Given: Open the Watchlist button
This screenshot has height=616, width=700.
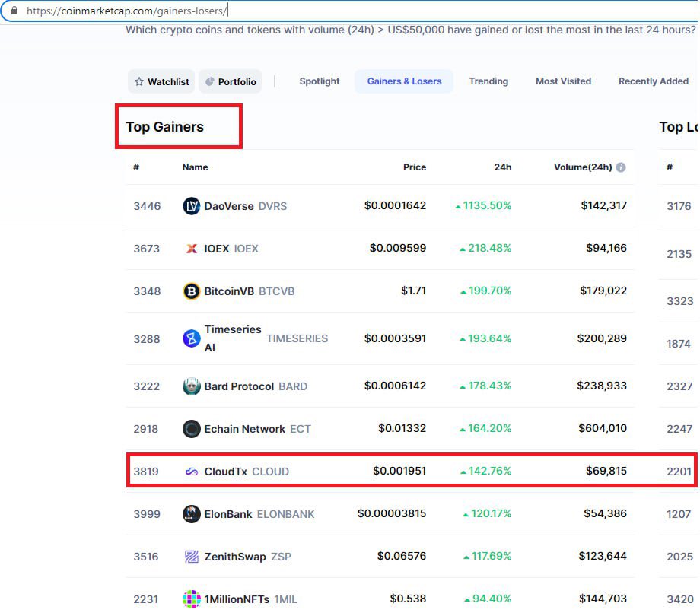Looking at the screenshot, I should pos(161,81).
